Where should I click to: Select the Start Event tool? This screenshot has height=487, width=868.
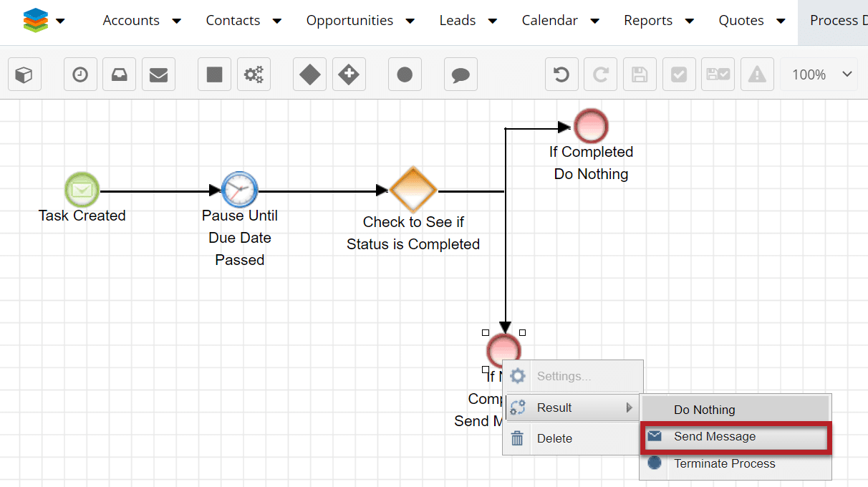[x=24, y=74]
